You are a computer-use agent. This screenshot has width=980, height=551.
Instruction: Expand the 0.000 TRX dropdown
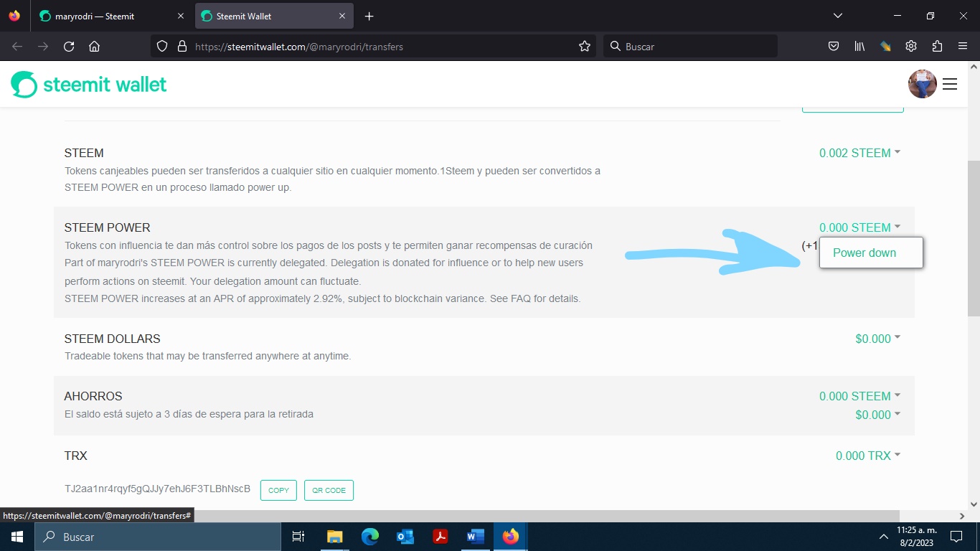pyautogui.click(x=868, y=456)
